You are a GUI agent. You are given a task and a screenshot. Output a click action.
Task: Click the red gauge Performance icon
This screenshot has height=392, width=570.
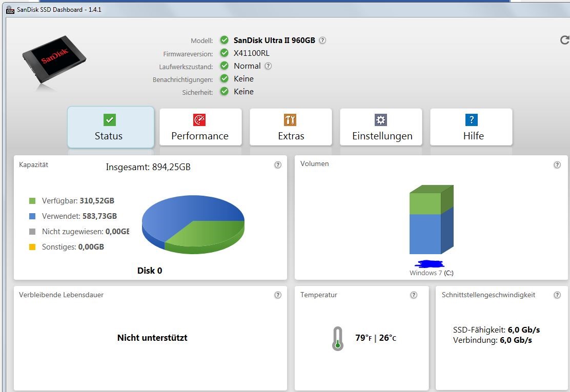[199, 119]
